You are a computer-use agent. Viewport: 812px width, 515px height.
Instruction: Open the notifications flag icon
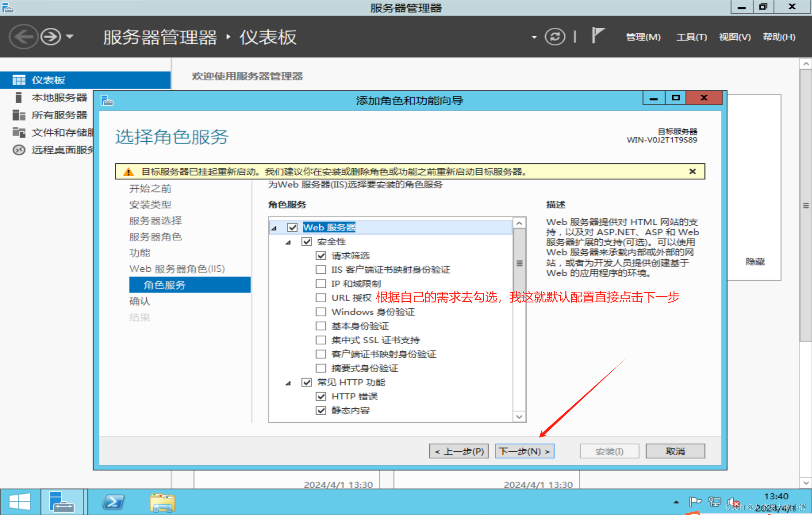(x=598, y=36)
